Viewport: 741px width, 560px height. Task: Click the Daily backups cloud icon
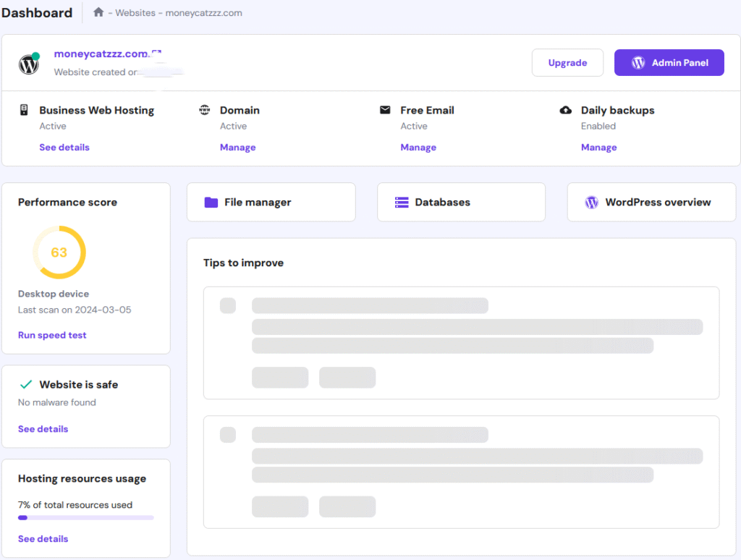(x=566, y=110)
